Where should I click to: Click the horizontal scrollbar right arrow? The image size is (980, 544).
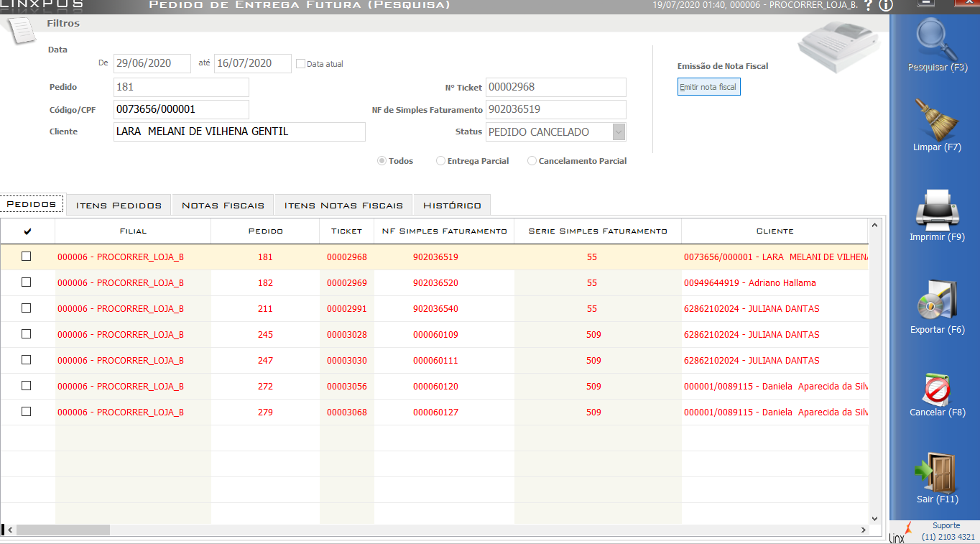click(863, 530)
